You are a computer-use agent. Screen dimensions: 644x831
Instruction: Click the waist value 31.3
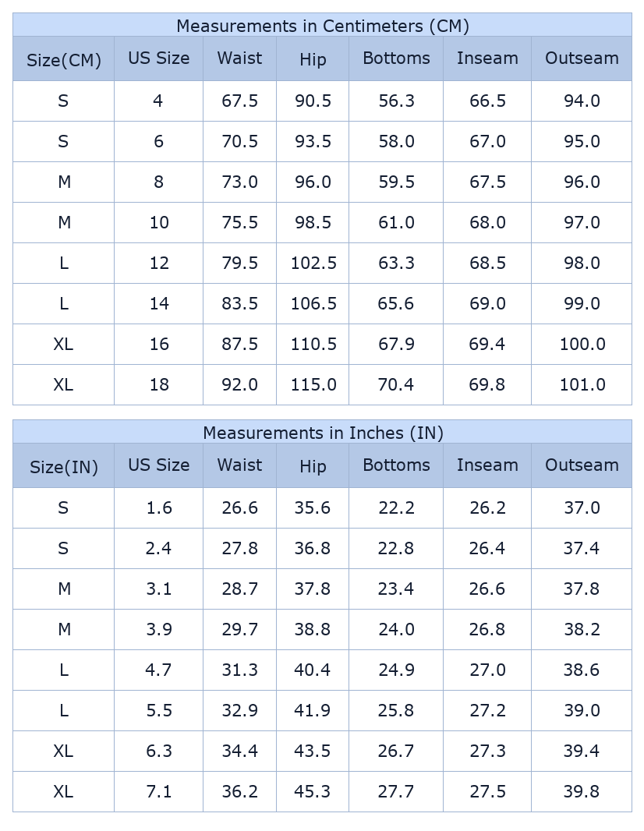pyautogui.click(x=239, y=670)
